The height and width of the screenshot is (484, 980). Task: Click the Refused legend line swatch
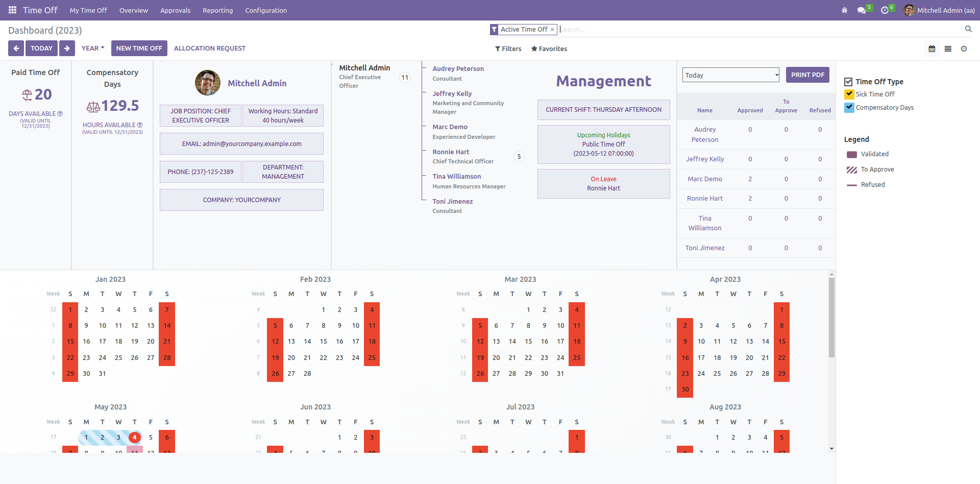(851, 185)
